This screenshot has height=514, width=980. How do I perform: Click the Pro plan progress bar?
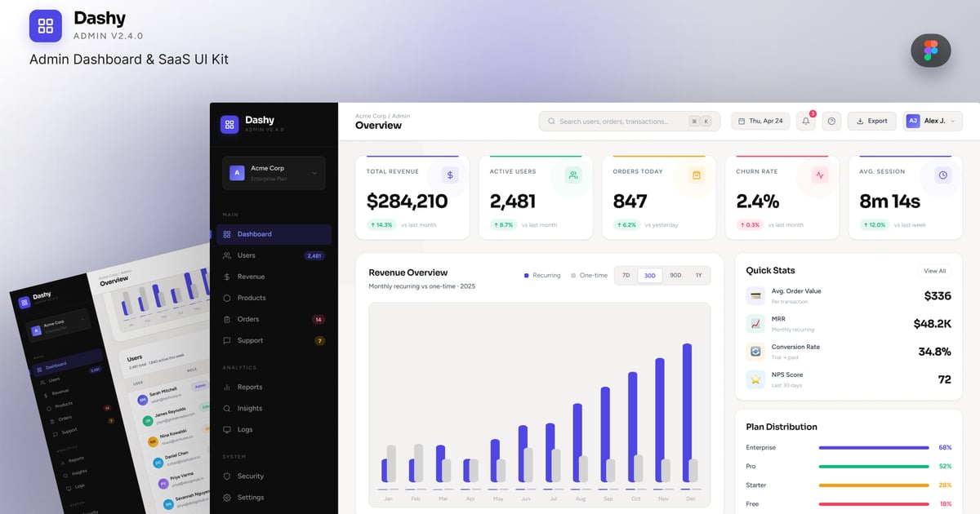873,467
